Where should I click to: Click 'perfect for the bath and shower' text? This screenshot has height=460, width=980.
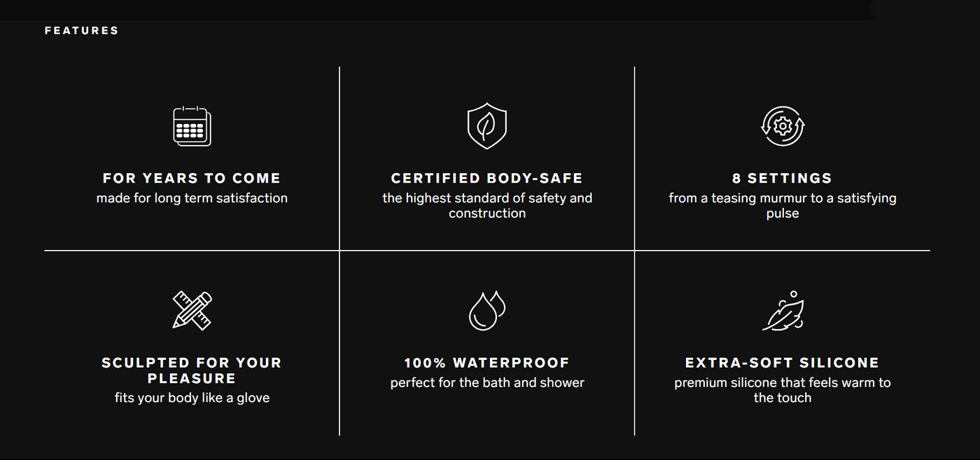coord(487,383)
